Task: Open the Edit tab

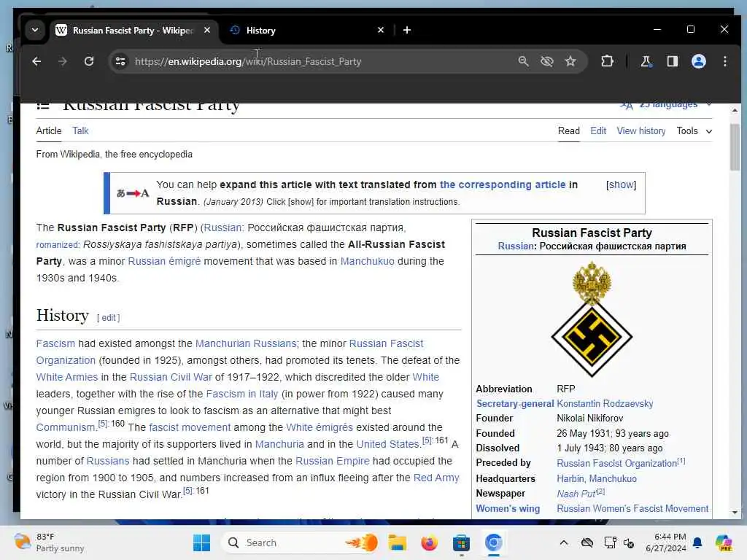Action: point(598,131)
